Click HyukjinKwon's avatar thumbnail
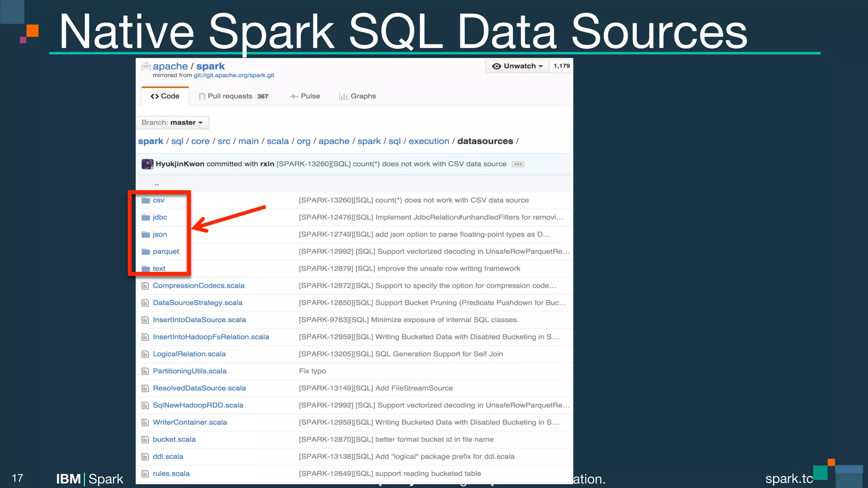This screenshot has height=488, width=868. point(147,164)
